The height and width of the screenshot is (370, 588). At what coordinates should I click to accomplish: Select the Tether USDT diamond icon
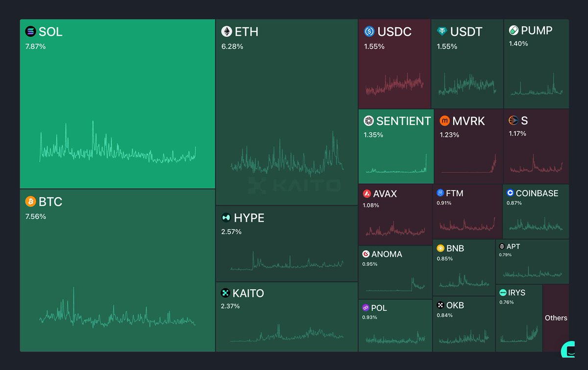click(x=442, y=32)
